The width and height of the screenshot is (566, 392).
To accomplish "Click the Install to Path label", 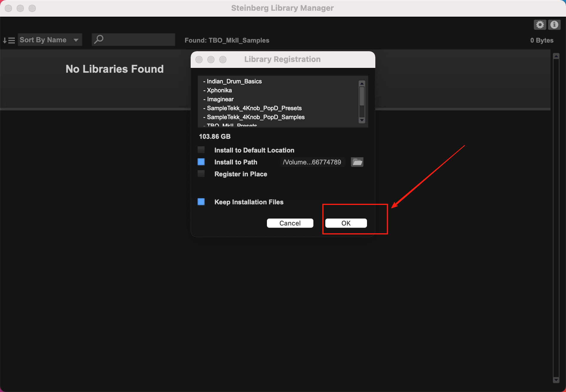I will pyautogui.click(x=236, y=162).
